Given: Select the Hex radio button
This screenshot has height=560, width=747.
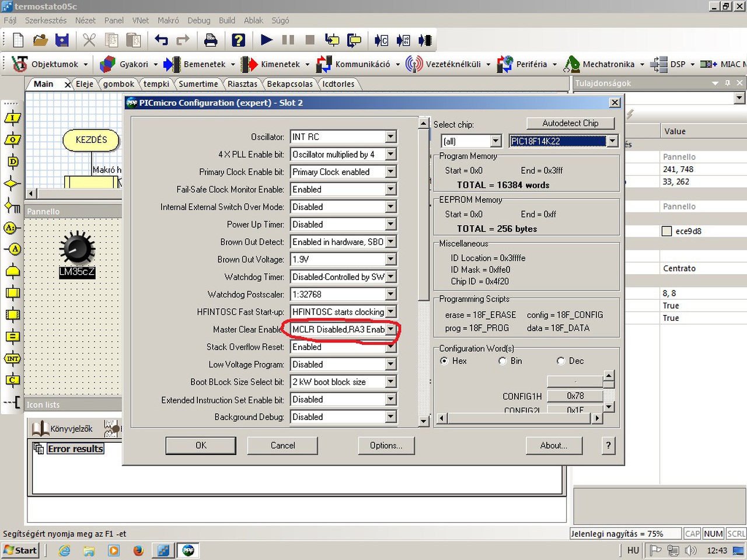Looking at the screenshot, I should point(444,361).
